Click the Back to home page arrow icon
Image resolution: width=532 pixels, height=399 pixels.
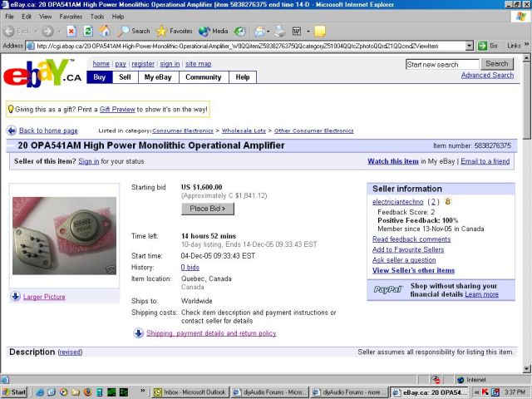(12, 131)
